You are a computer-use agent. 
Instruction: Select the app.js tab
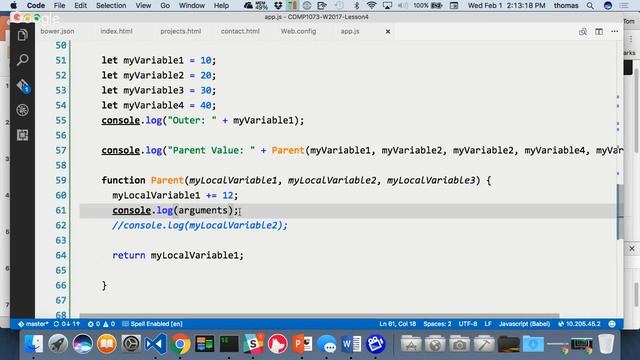350,31
